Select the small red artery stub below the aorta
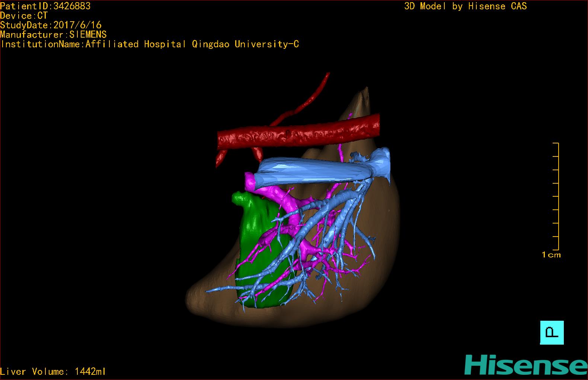This screenshot has height=380, width=588. point(221,158)
